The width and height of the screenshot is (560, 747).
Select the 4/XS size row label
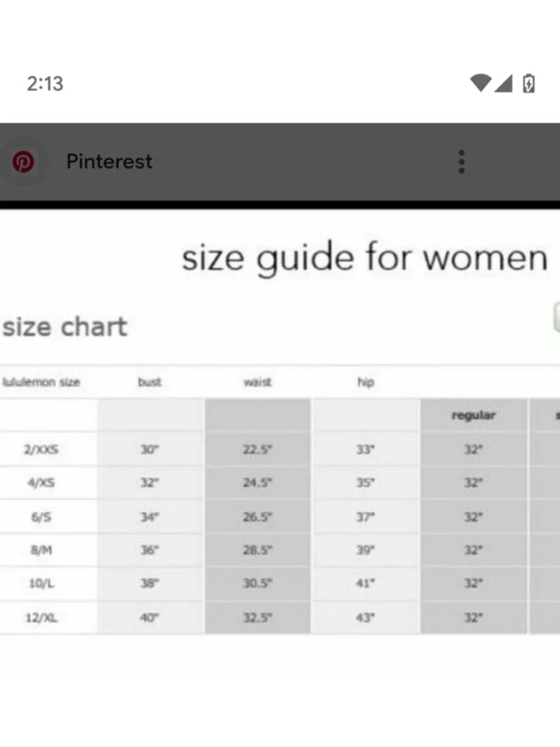[x=41, y=482]
